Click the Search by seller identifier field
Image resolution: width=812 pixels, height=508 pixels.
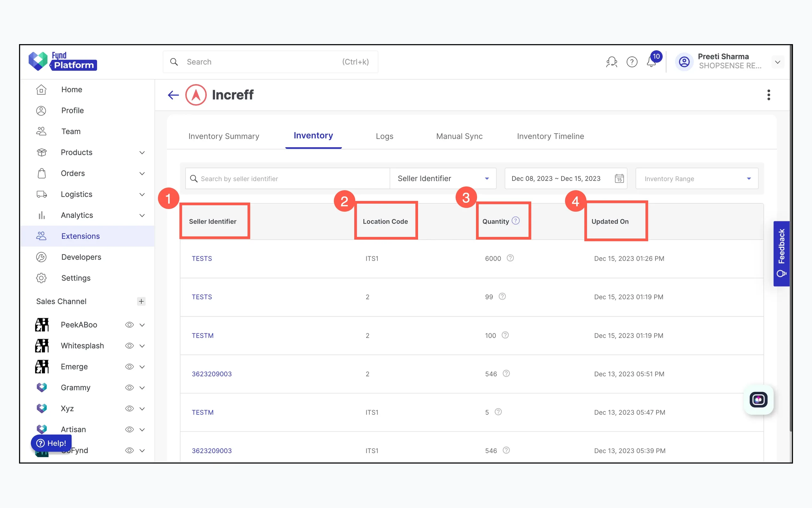288,178
